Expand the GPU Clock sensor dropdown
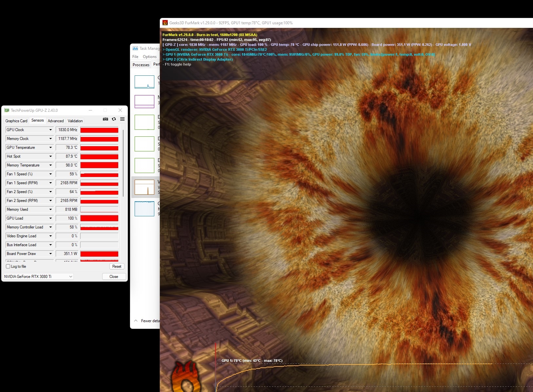Viewport: 533px width, 392px height. coord(50,130)
